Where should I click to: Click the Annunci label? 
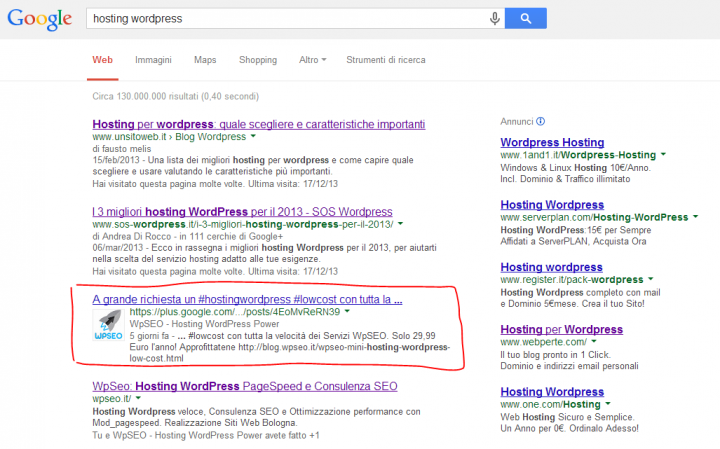517,121
